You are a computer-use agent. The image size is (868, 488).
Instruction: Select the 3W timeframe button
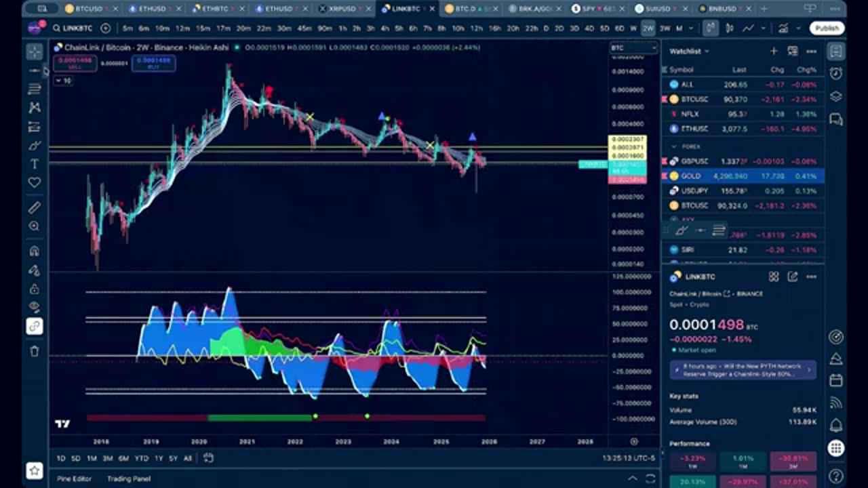click(x=665, y=28)
